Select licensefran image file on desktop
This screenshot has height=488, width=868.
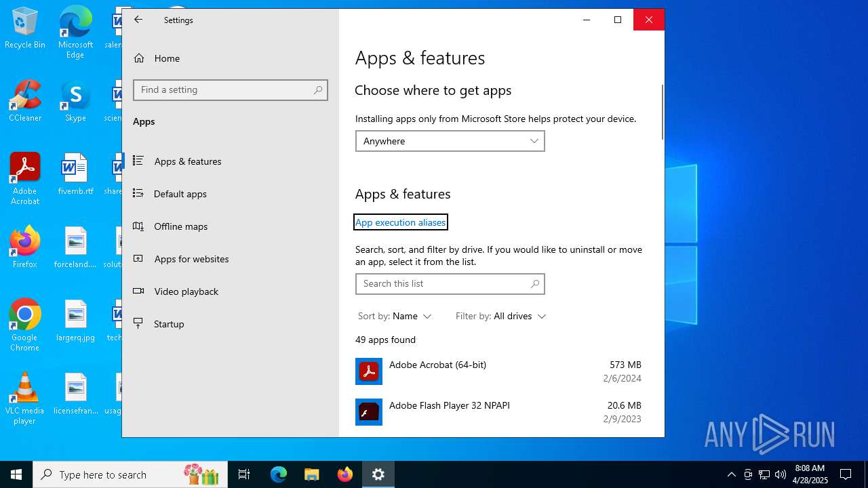pyautogui.click(x=75, y=394)
